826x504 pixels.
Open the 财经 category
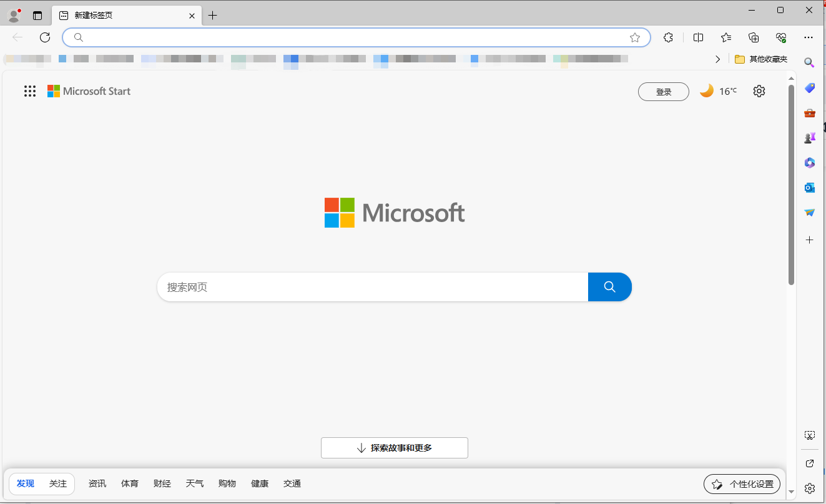coord(162,483)
